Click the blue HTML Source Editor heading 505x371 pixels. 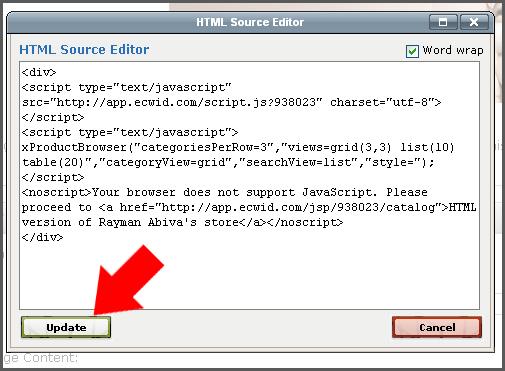tap(84, 50)
